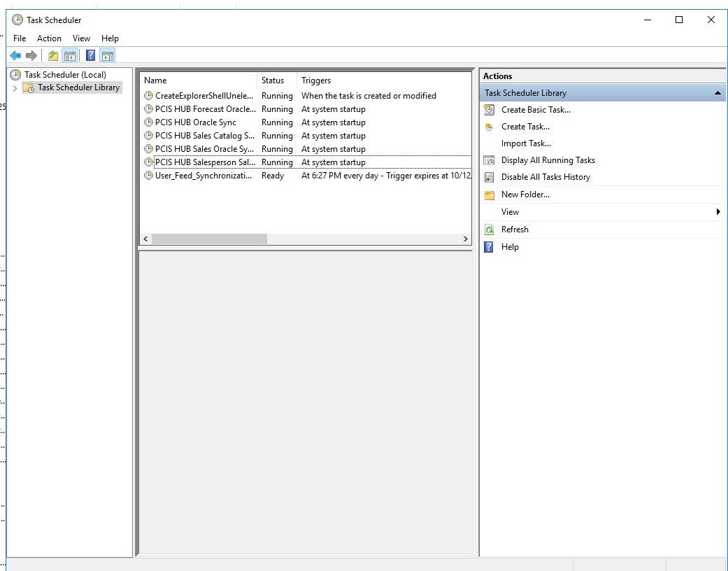Click Disable All Tasks History

pos(545,177)
